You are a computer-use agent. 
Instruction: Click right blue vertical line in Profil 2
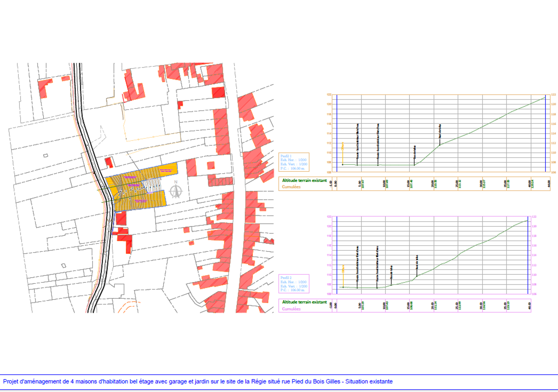tap(528, 255)
